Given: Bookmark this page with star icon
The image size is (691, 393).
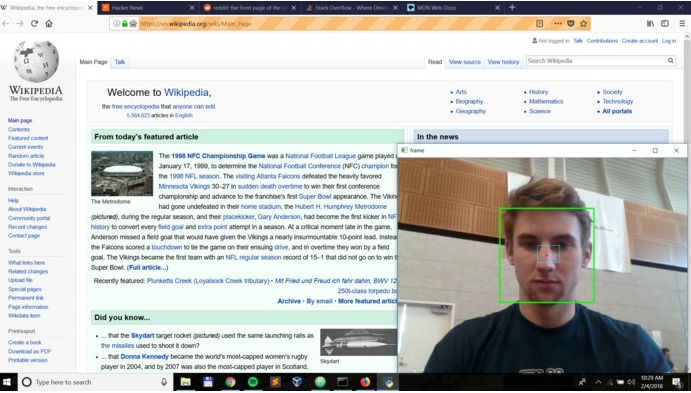Looking at the screenshot, I should coord(583,23).
